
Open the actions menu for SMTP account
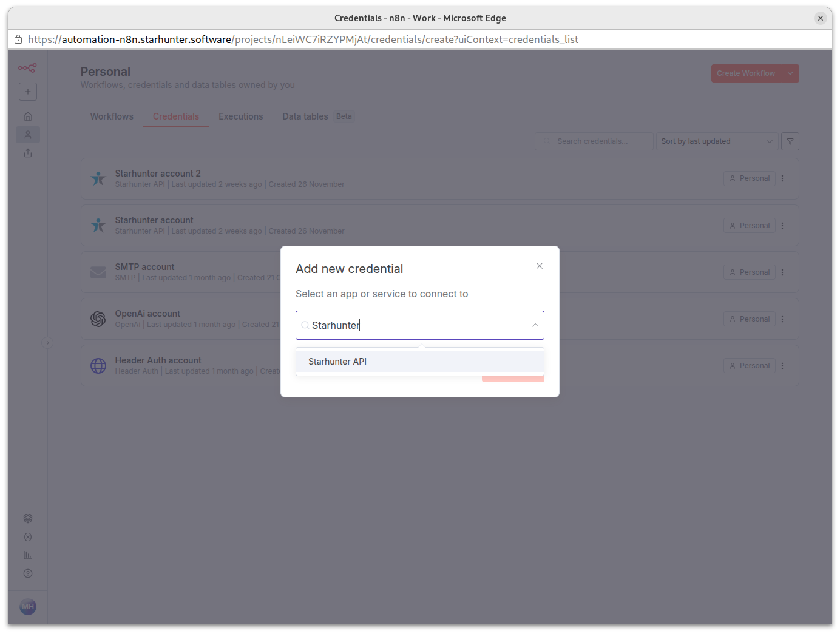pyautogui.click(x=782, y=272)
